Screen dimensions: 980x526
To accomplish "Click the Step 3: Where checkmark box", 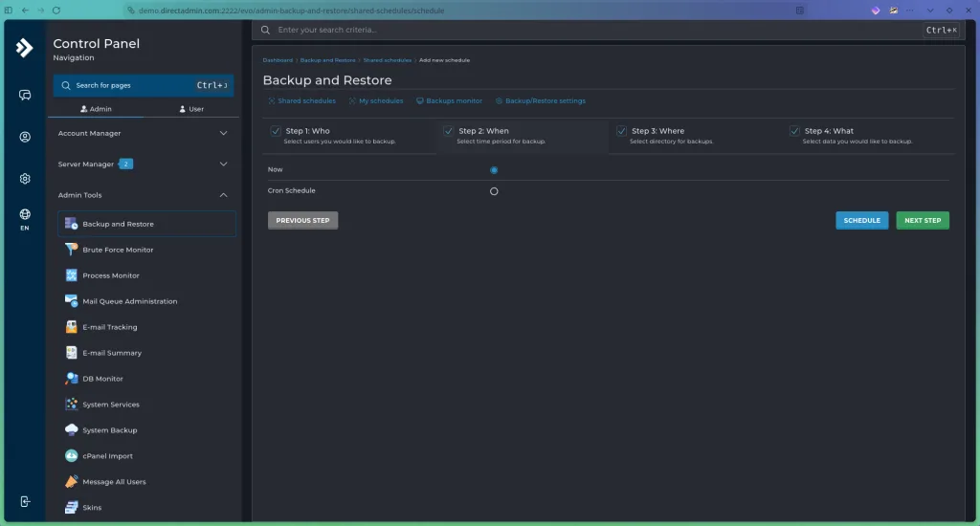I will tap(621, 131).
